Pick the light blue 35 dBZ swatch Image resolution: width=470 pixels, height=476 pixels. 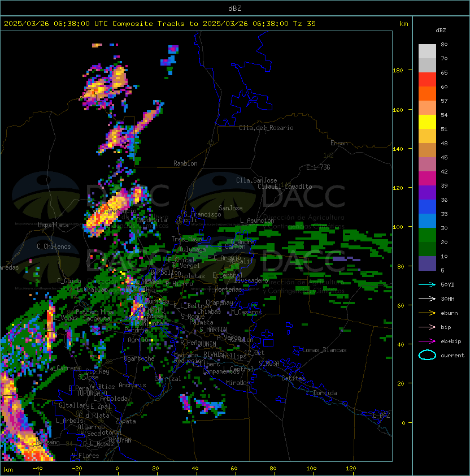(x=427, y=220)
